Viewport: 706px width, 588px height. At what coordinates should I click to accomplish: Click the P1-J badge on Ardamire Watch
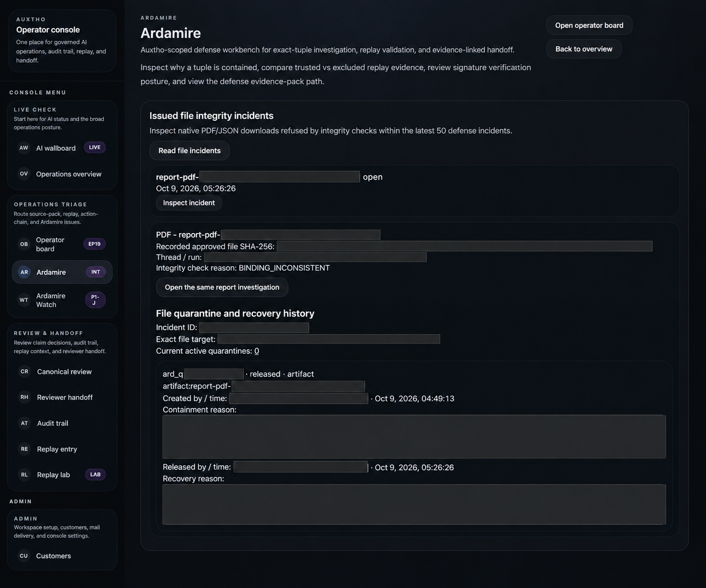point(95,300)
